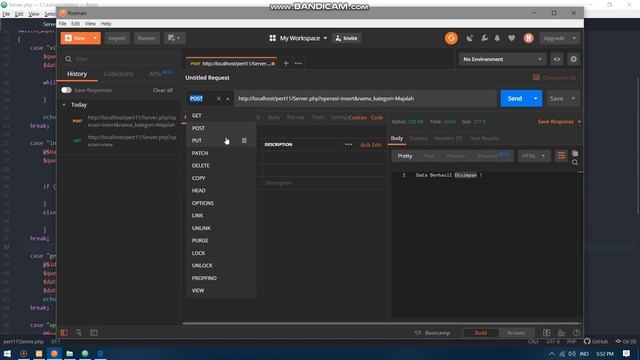The image size is (640, 360).
Task: Switch to the History sidebar tab
Action: (x=77, y=74)
